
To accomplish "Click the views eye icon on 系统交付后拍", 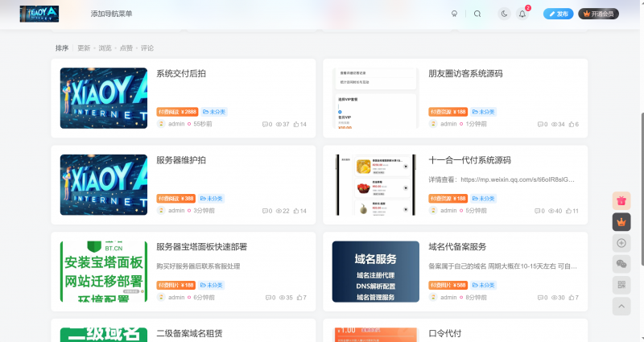I will coord(279,124).
